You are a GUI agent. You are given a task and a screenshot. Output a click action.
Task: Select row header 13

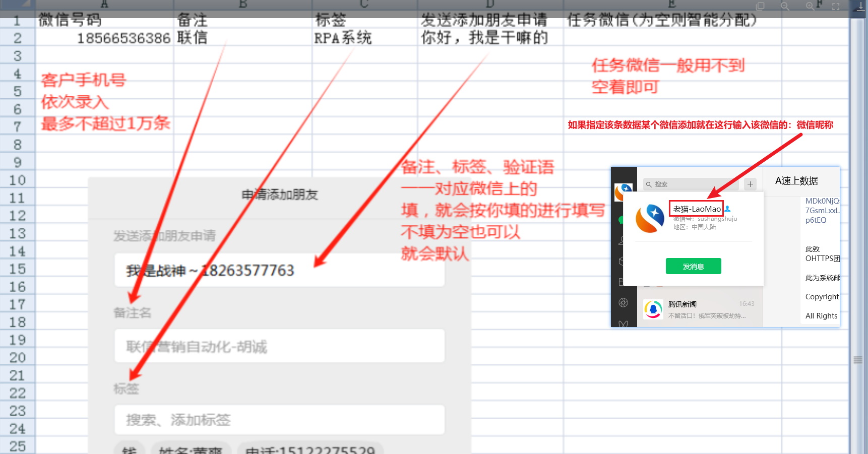pyautogui.click(x=18, y=233)
